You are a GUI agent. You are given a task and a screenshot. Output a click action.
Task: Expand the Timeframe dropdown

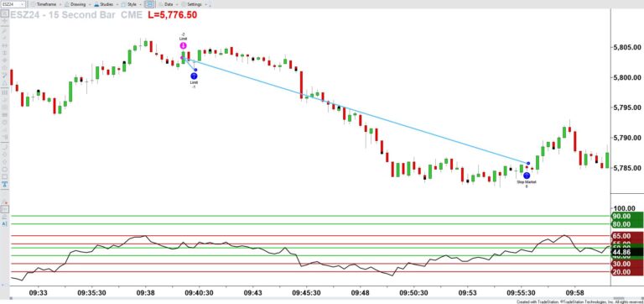pyautogui.click(x=44, y=4)
